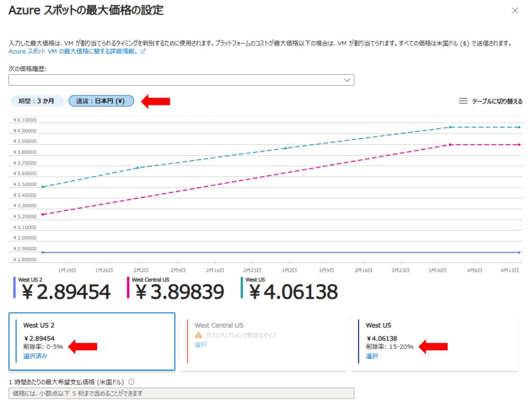Click the blue West US 2 starting point at chart left
Viewport: 532px width, 407px height.
(x=43, y=252)
